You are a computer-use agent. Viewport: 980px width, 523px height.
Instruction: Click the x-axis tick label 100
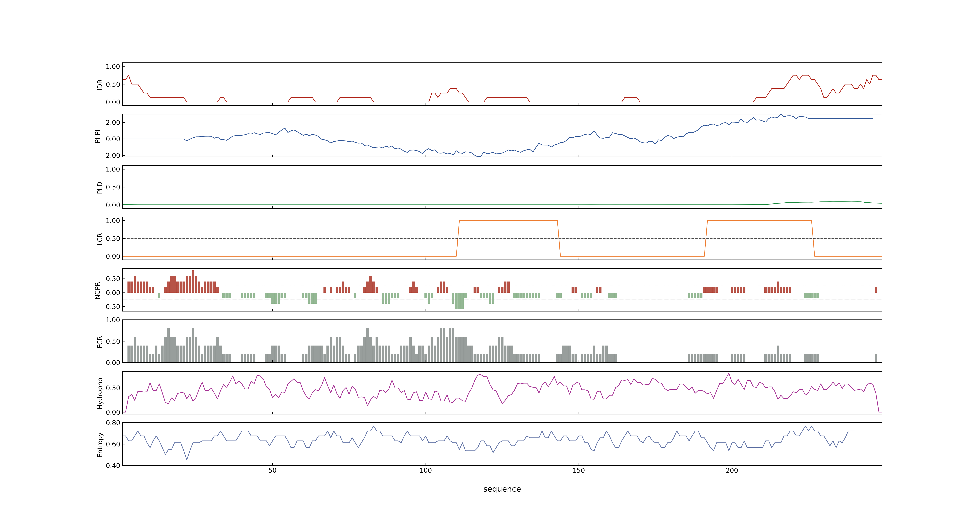(x=425, y=470)
